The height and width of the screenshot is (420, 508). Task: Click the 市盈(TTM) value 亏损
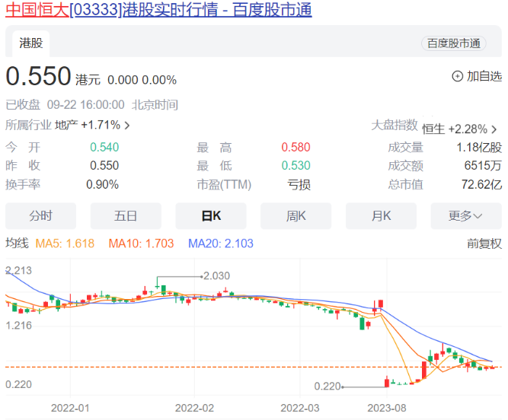tap(299, 185)
